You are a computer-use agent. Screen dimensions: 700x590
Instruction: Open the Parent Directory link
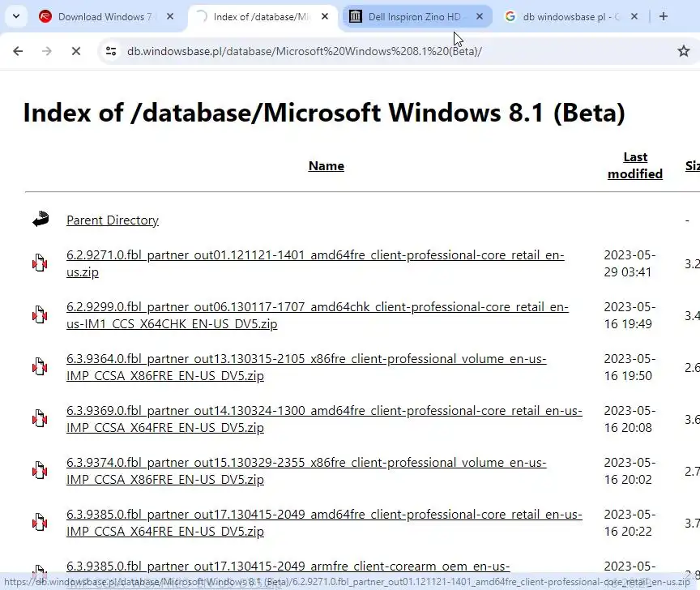(113, 220)
